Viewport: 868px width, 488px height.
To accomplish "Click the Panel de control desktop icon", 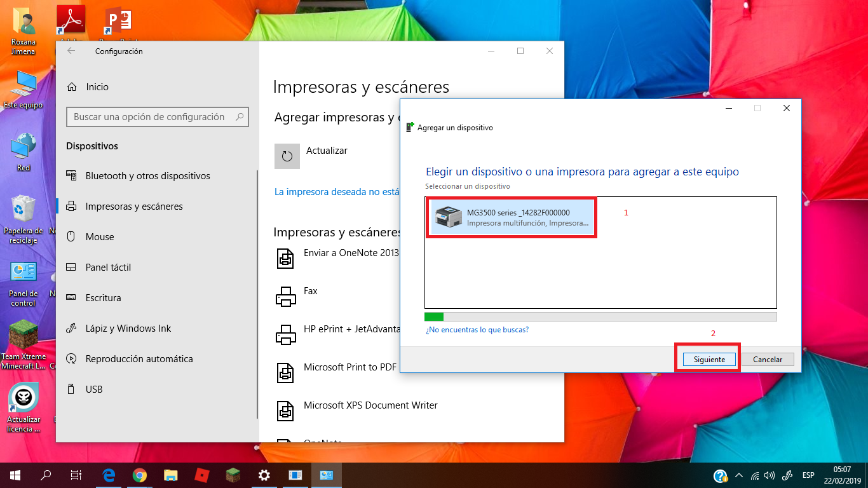I will (24, 283).
